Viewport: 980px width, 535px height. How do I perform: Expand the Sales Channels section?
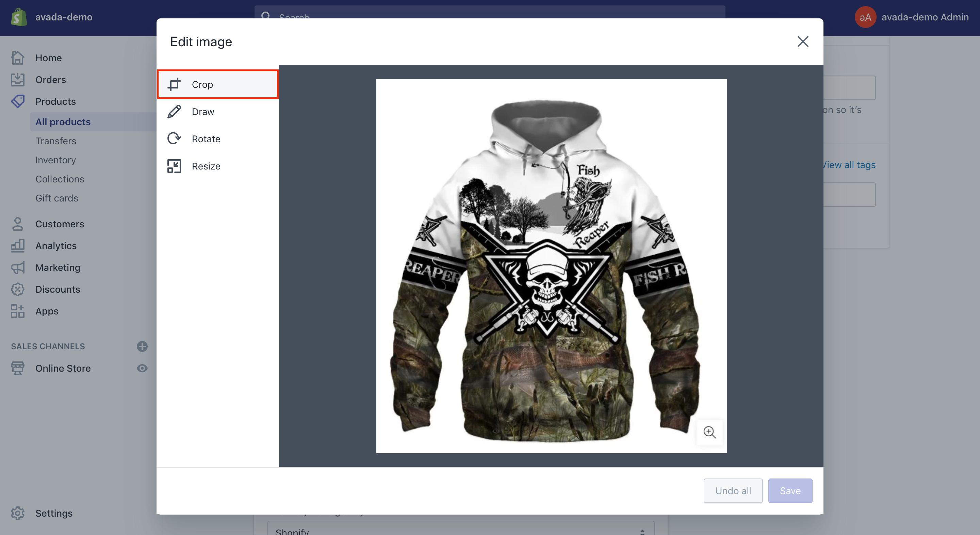pos(142,345)
